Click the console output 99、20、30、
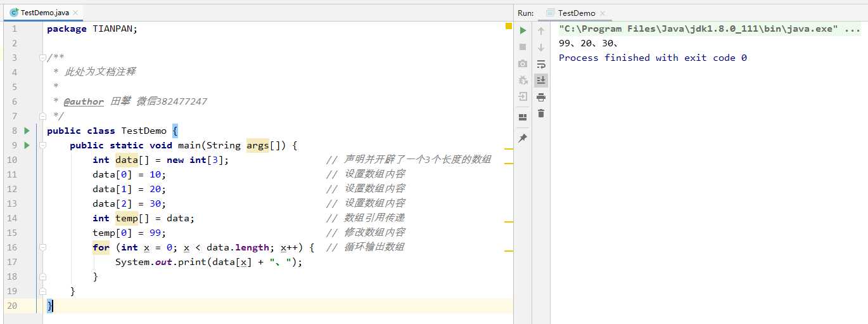Screen dimensions: 868x324 tap(589, 43)
